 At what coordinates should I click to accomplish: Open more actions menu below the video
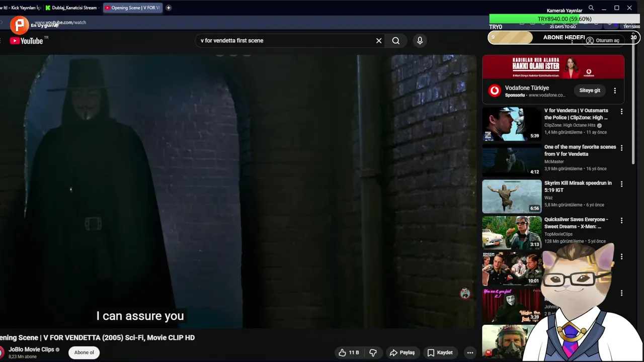click(470, 353)
